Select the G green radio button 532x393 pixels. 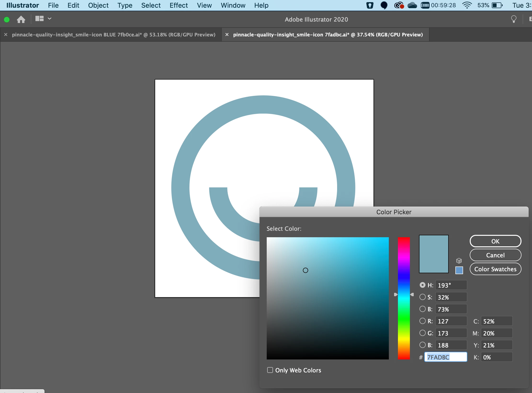click(423, 333)
